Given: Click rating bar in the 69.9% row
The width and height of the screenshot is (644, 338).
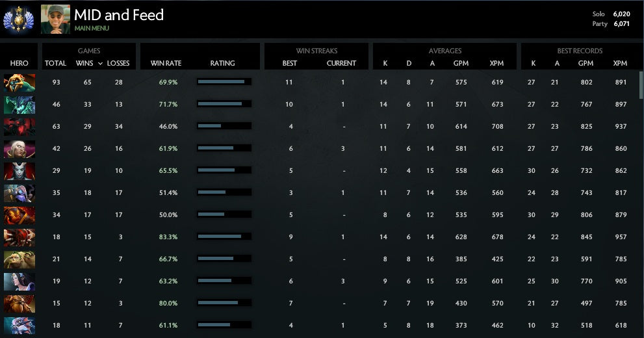Looking at the screenshot, I should [x=224, y=82].
